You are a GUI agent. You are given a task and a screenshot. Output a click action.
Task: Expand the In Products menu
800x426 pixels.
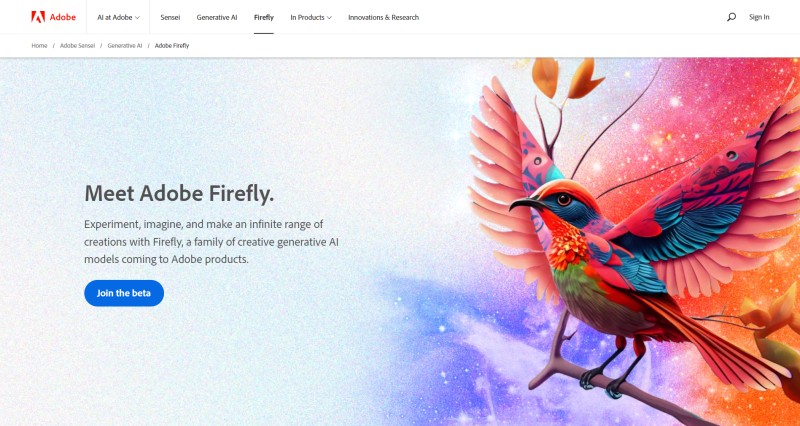[x=311, y=17]
